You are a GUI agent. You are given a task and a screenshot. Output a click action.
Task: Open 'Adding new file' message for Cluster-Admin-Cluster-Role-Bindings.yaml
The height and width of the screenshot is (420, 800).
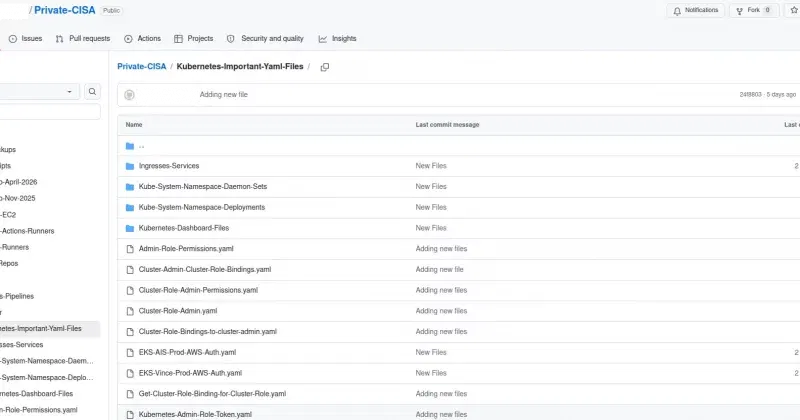pyautogui.click(x=439, y=269)
